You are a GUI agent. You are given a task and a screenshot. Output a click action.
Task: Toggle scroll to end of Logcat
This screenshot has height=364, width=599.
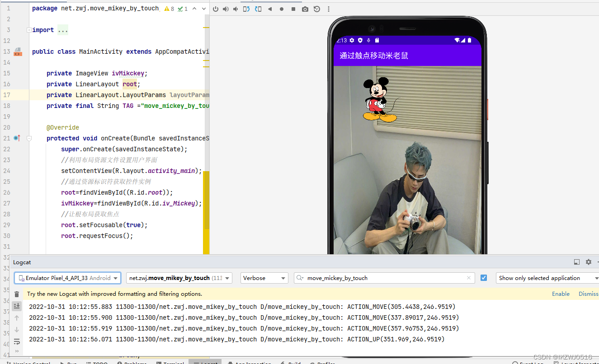(17, 306)
